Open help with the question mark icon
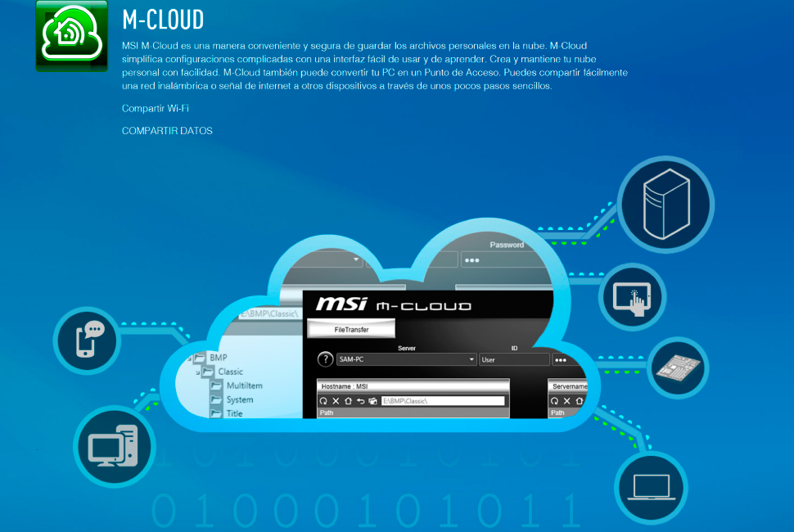This screenshot has height=532, width=794. click(325, 359)
